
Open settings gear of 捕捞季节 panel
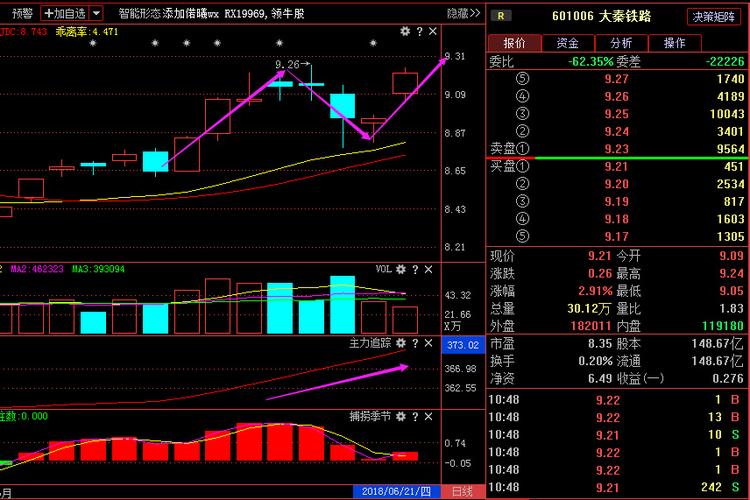401,416
